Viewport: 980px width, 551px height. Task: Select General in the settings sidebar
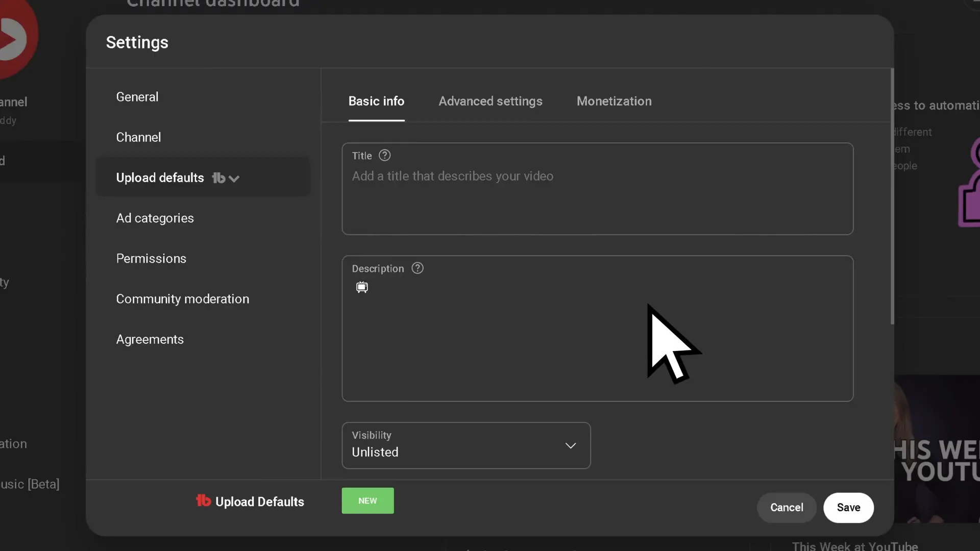pos(137,97)
